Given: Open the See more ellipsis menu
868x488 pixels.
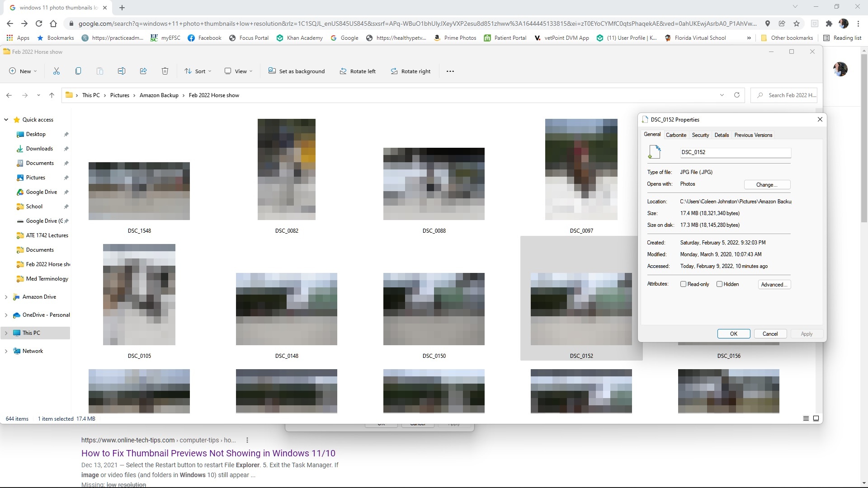Looking at the screenshot, I should (x=450, y=71).
